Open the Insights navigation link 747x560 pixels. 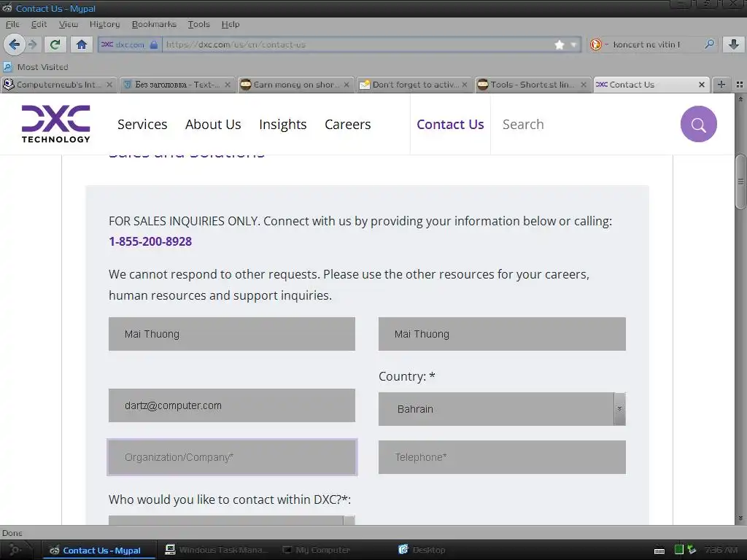pos(282,124)
